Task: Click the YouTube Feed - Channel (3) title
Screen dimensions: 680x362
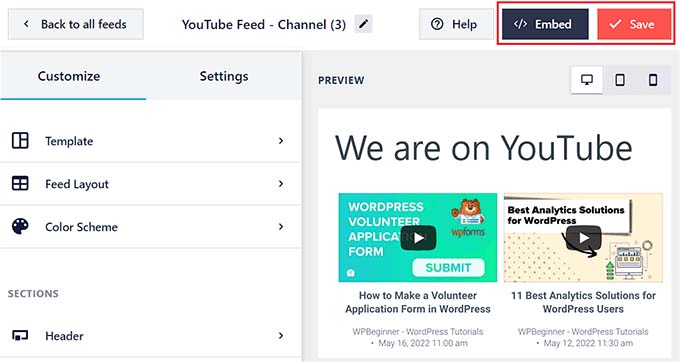Action: [264, 24]
